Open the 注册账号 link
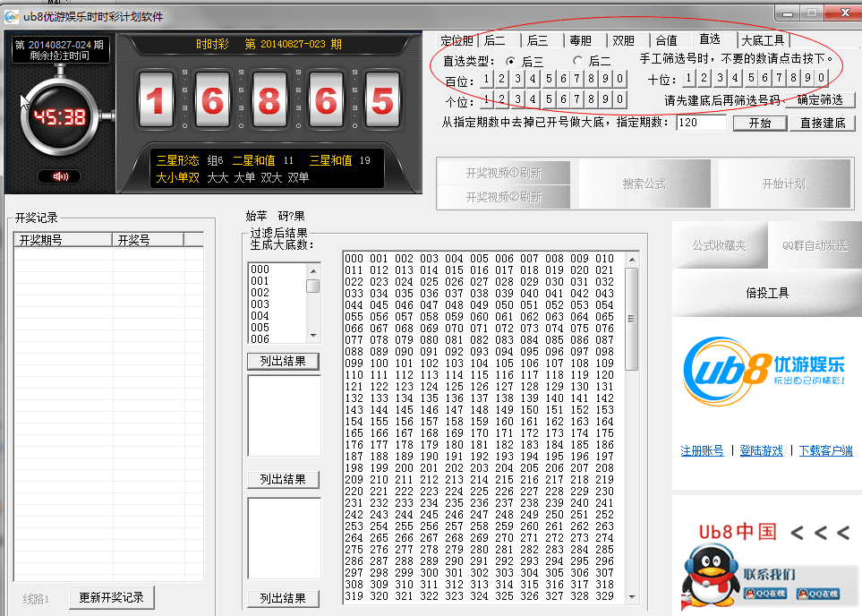Screen dimensions: 862x616 [x=702, y=450]
